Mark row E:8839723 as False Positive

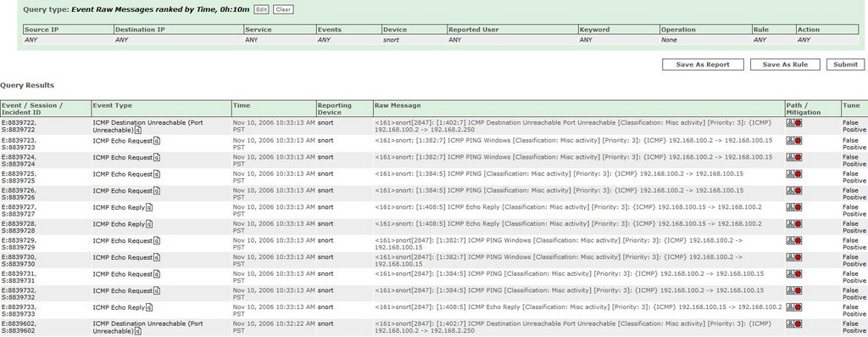pos(854,144)
